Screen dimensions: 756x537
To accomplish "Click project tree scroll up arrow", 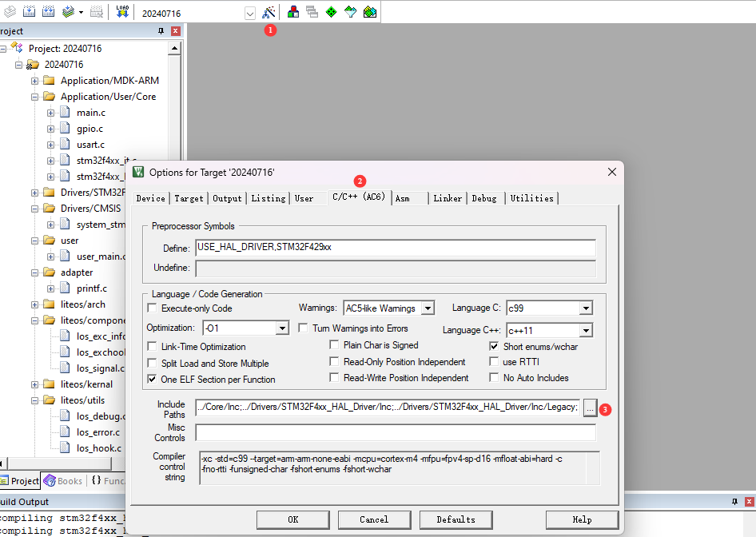I will pos(174,48).
